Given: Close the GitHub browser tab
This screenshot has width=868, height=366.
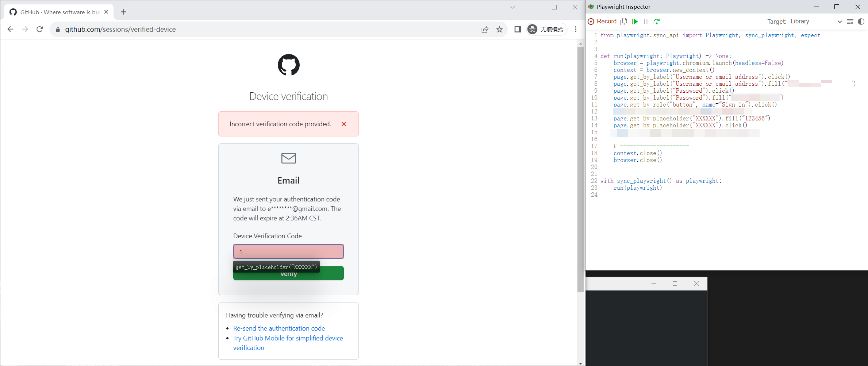Looking at the screenshot, I should pyautogui.click(x=106, y=12).
